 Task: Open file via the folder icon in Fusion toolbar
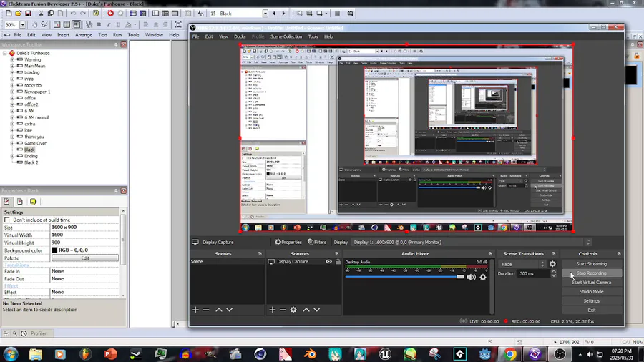click(19, 14)
